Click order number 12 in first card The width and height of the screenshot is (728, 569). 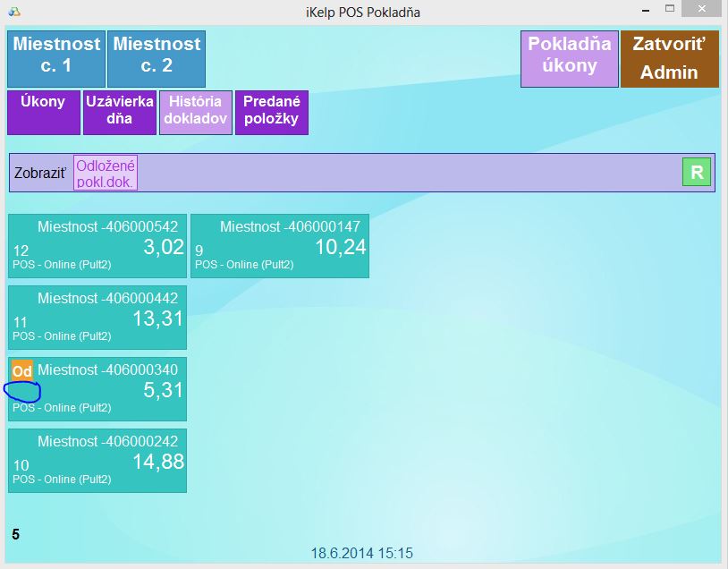(x=21, y=251)
